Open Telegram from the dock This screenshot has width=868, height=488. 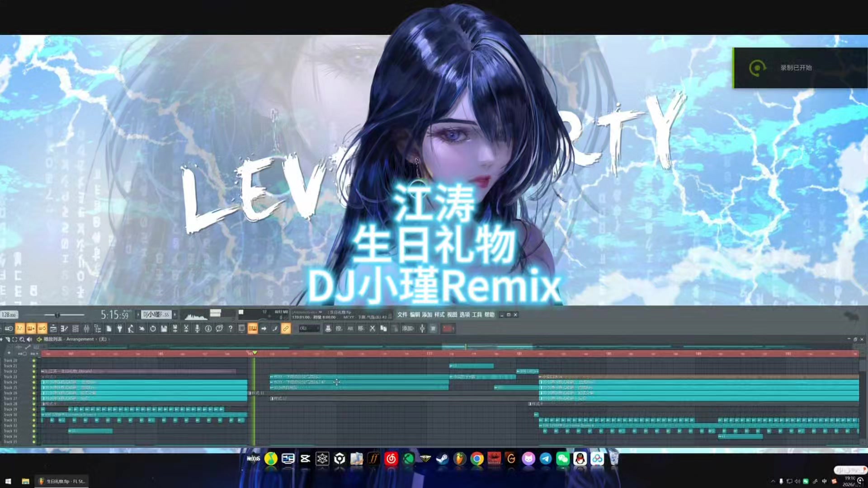pyautogui.click(x=546, y=459)
